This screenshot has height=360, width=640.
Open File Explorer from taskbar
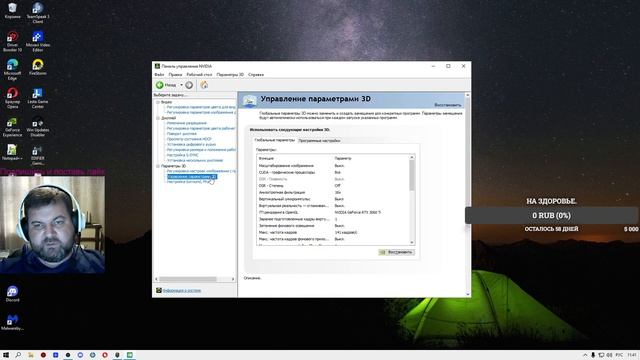click(31, 355)
